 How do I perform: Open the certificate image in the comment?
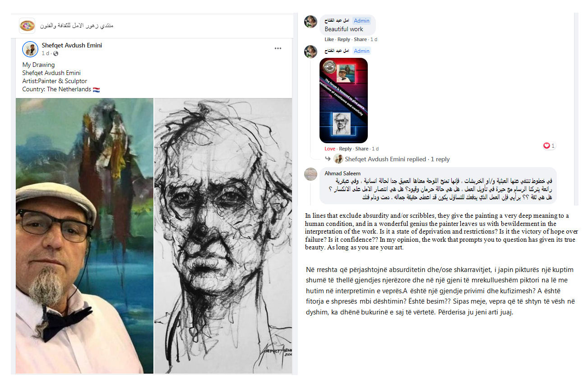343,100
